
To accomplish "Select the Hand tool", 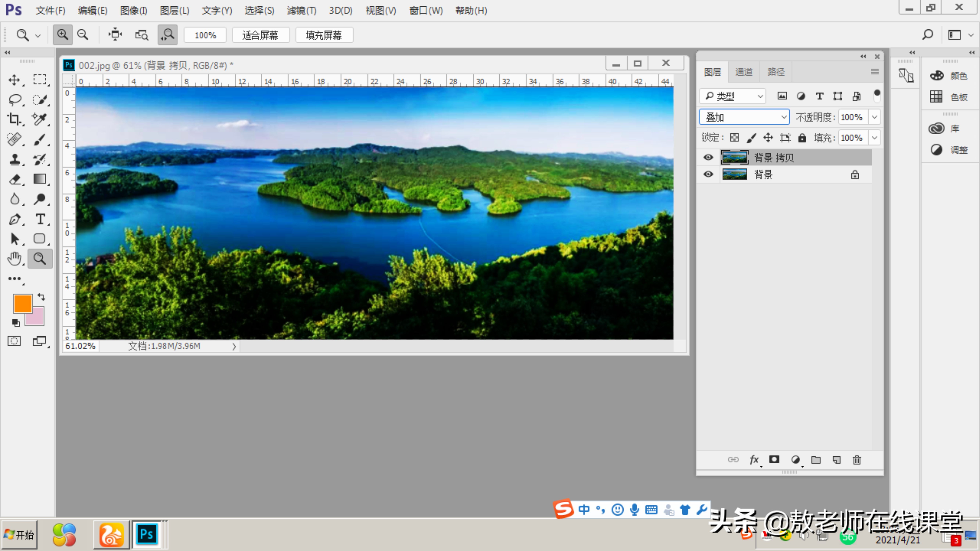I will tap(15, 259).
